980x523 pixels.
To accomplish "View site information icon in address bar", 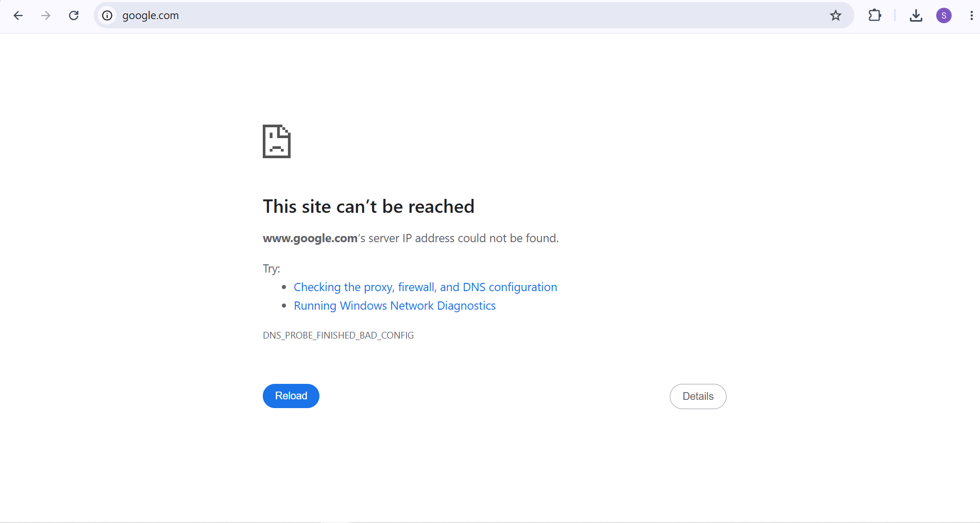I will pyautogui.click(x=107, y=15).
